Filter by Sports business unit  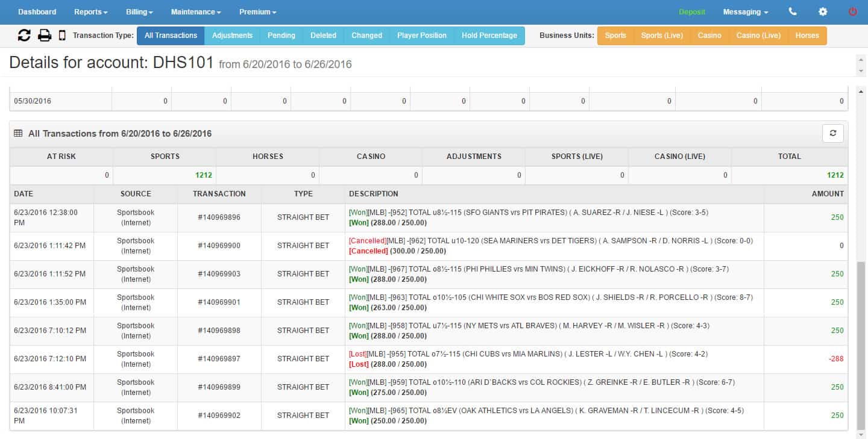[615, 36]
